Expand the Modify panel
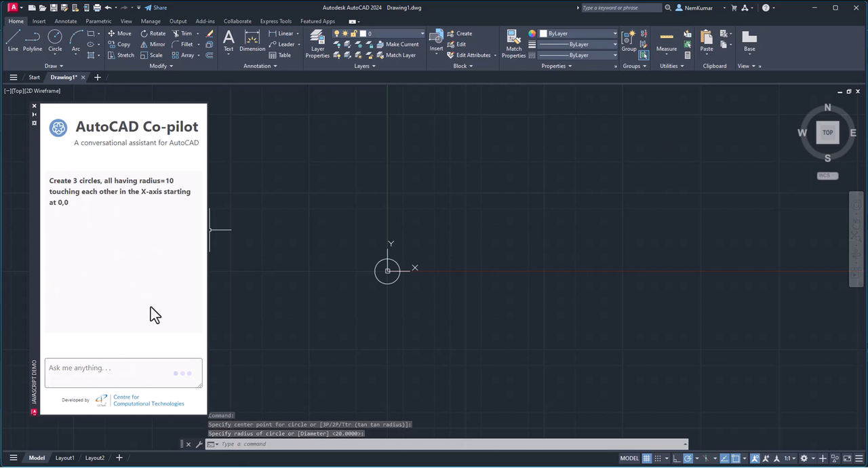Screen dimensions: 868x468 161,66
